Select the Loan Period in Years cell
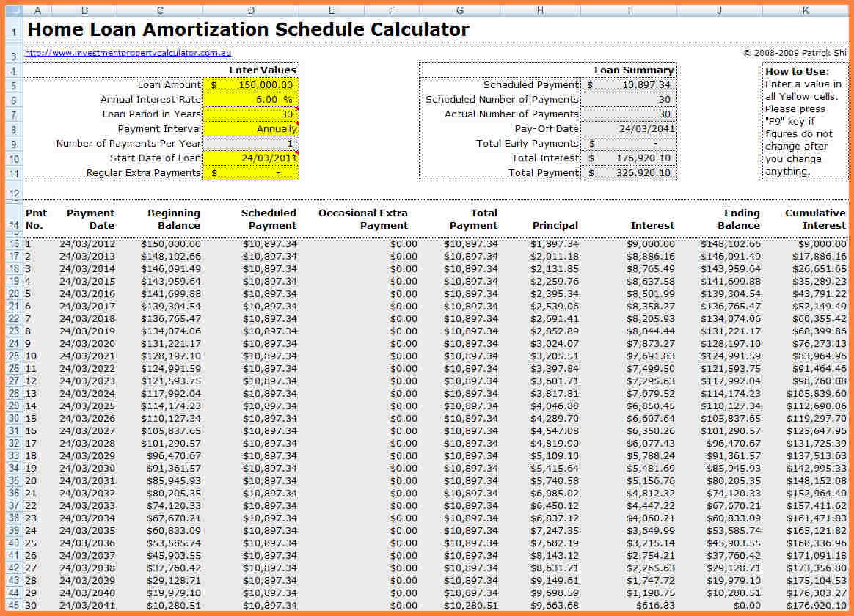The width and height of the screenshot is (854, 616). tap(250, 114)
